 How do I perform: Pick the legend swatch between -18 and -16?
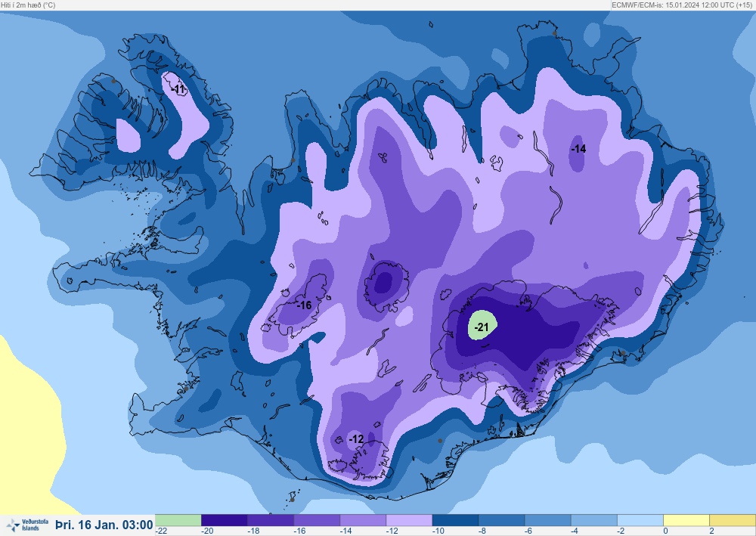click(x=271, y=520)
